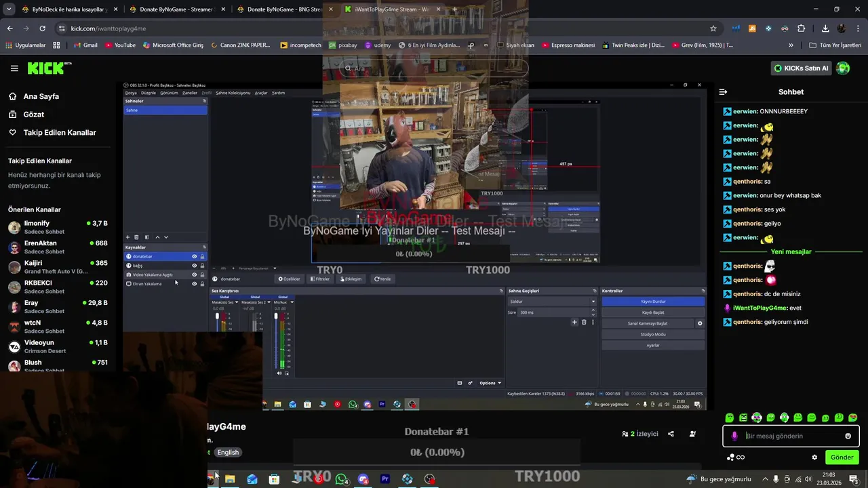Bookmark this page with the star icon
Viewport: 868px width, 488px height.
[x=713, y=28]
